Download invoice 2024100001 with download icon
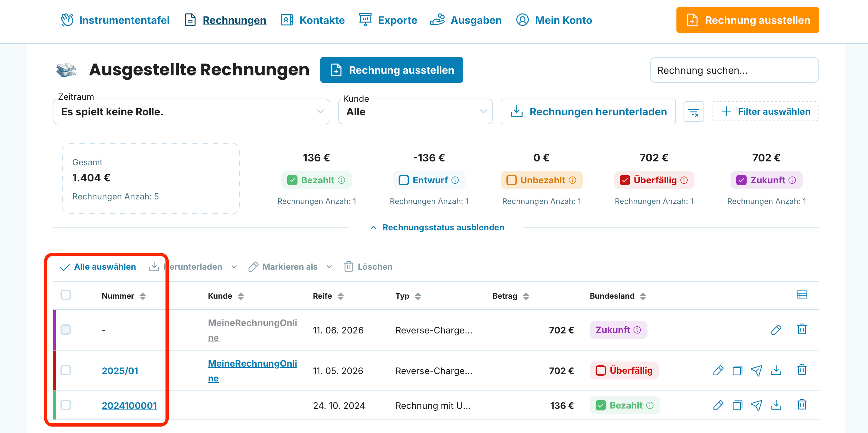 (x=776, y=405)
